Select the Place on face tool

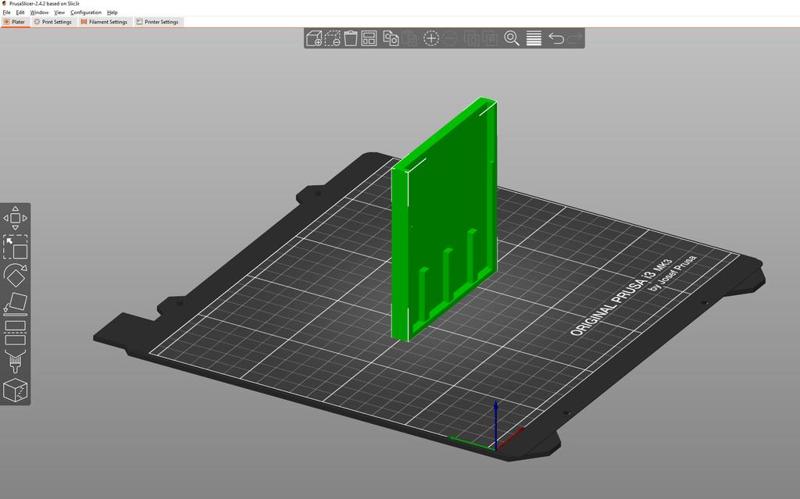[x=15, y=303]
